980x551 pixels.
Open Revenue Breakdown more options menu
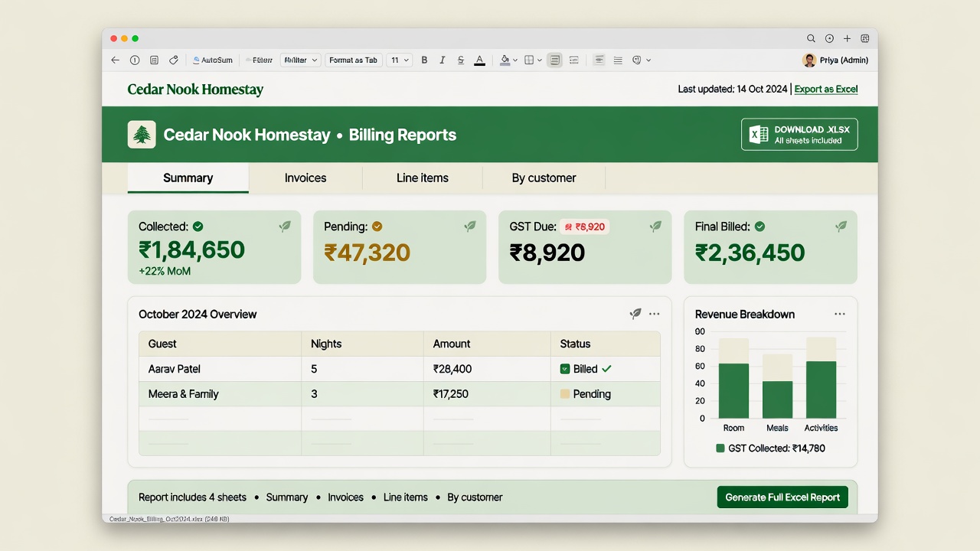click(840, 314)
